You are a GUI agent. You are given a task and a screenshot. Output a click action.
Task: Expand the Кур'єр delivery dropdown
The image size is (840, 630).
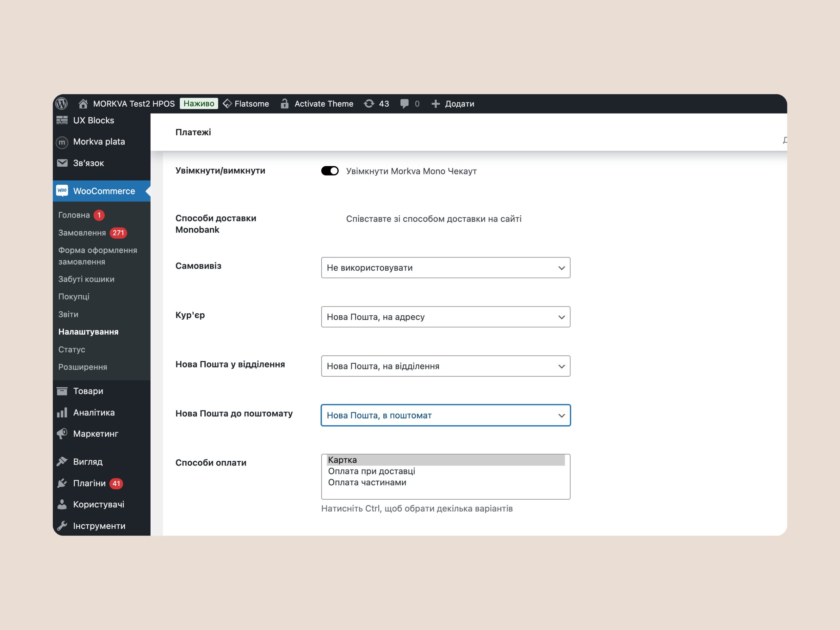tap(446, 317)
